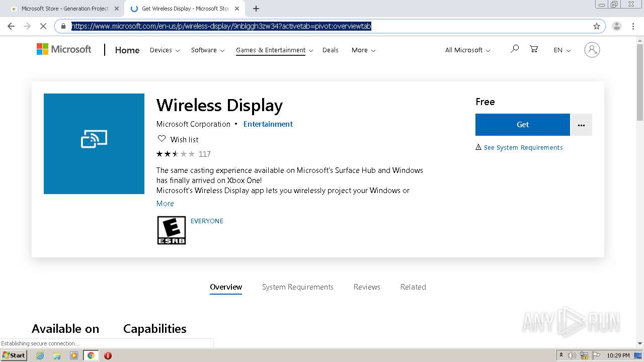644x362 pixels.
Task: Click the star rating
Action: pos(176,154)
